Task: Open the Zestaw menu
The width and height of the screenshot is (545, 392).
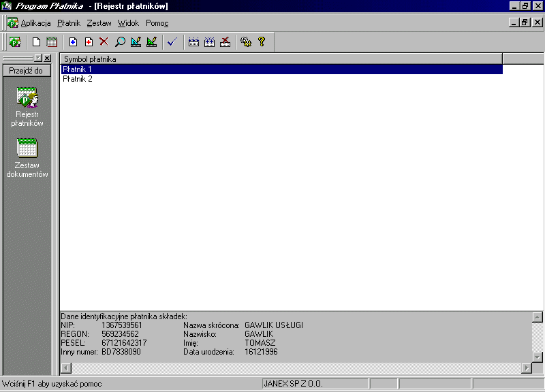Action: click(x=99, y=23)
